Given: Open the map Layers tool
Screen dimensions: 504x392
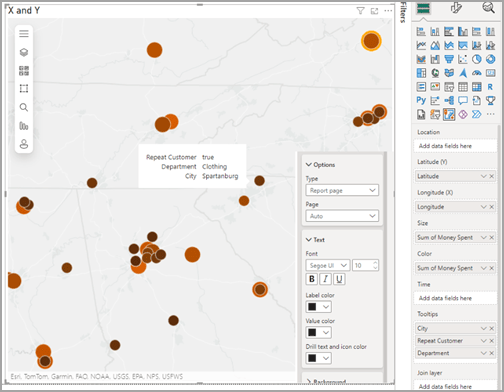Looking at the screenshot, I should click(24, 52).
